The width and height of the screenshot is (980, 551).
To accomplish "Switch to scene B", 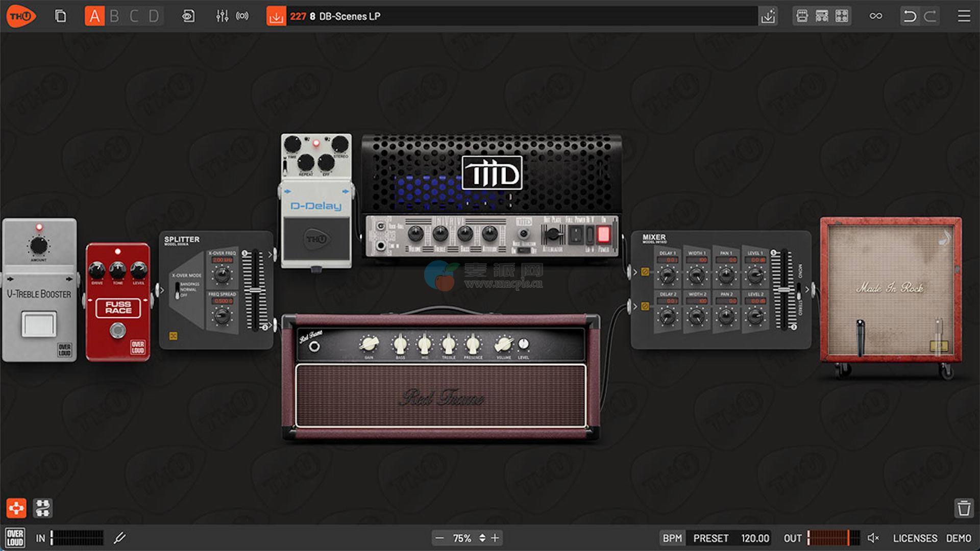I will pos(114,16).
